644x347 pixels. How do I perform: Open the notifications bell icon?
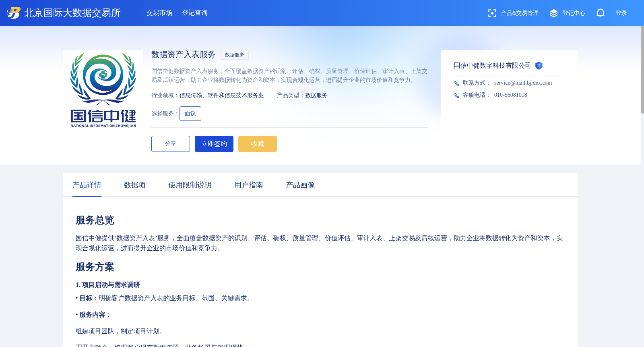(601, 13)
